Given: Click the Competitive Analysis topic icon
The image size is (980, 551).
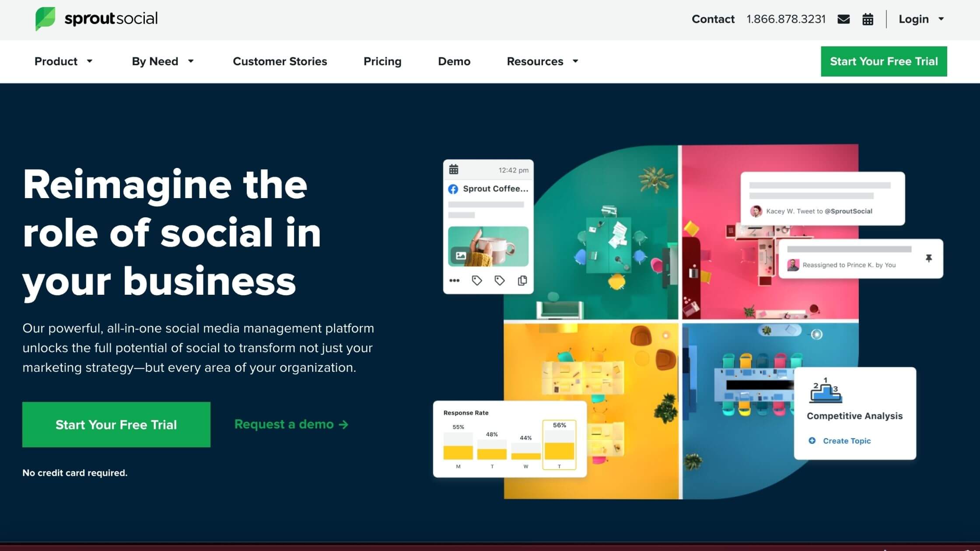Looking at the screenshot, I should point(825,390).
